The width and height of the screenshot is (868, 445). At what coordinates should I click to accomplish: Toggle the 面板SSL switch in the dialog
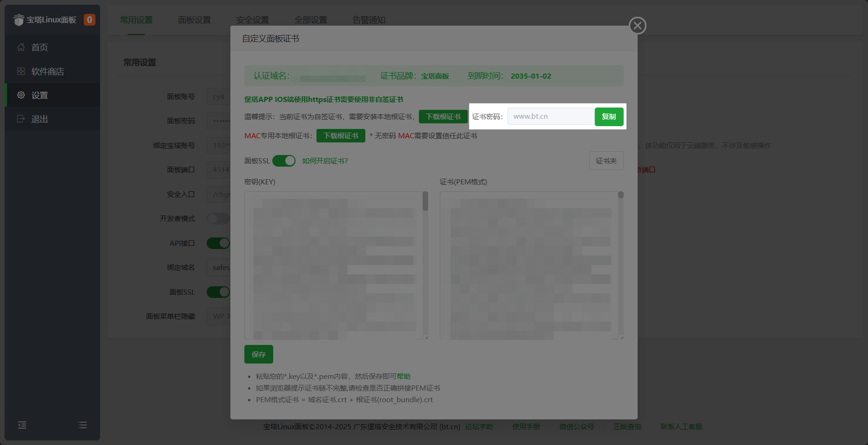click(284, 161)
